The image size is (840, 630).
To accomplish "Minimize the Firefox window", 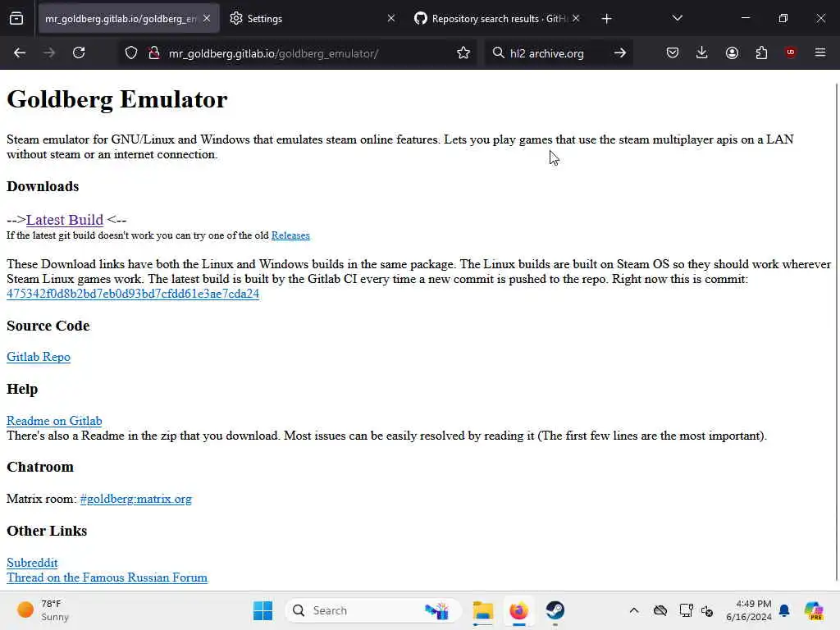I will pyautogui.click(x=745, y=18).
